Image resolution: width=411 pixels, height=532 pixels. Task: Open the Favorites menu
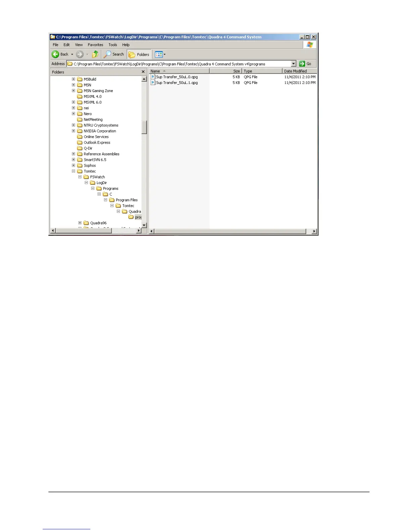click(95, 45)
